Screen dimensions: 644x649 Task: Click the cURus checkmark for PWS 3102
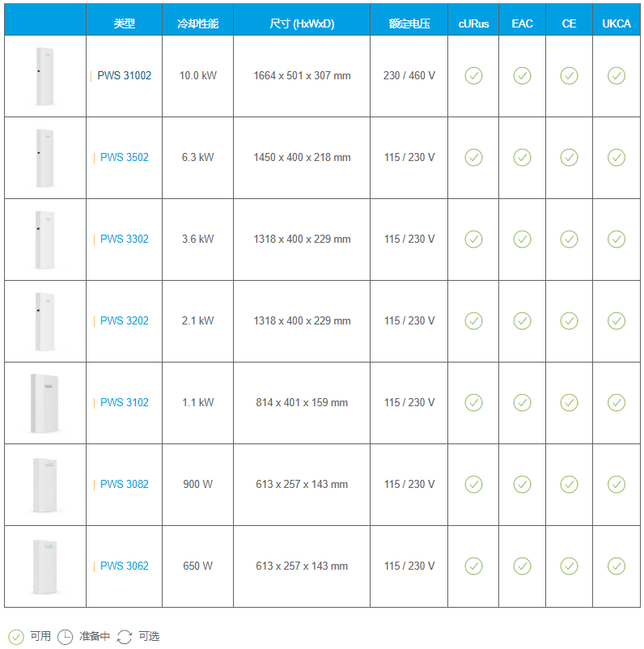tap(473, 403)
